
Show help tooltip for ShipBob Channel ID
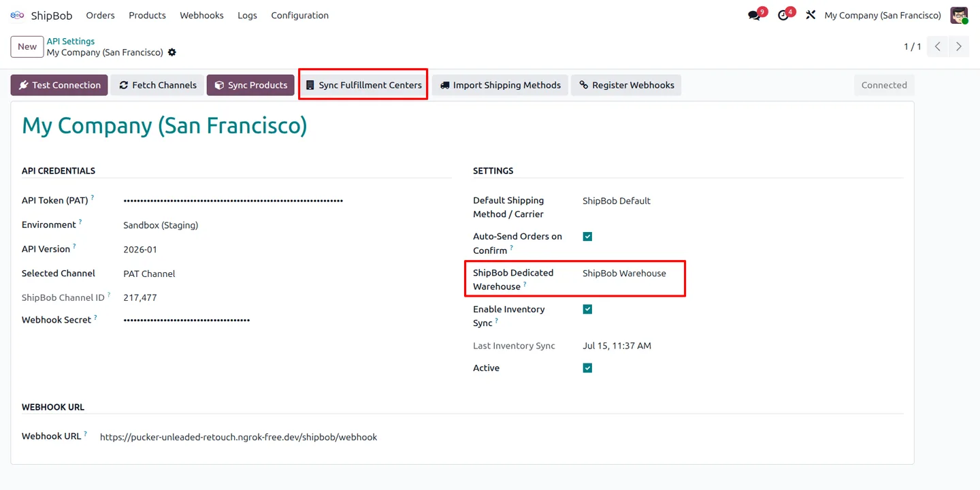pos(109,295)
